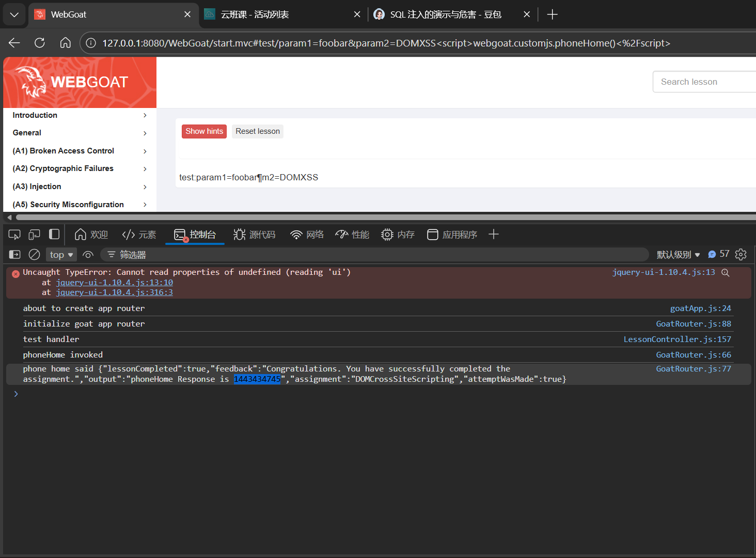Close the 云班课 - 活动列表 tab
Image resolution: width=756 pixels, height=558 pixels.
pyautogui.click(x=357, y=14)
